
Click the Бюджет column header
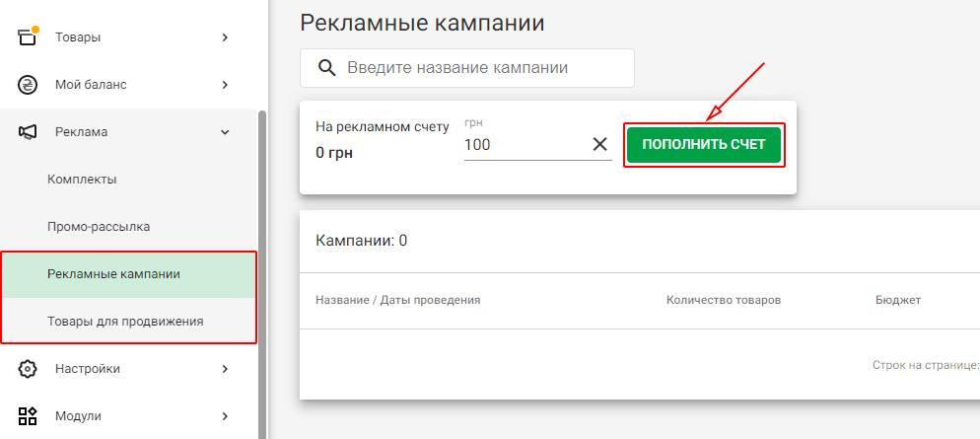point(898,300)
